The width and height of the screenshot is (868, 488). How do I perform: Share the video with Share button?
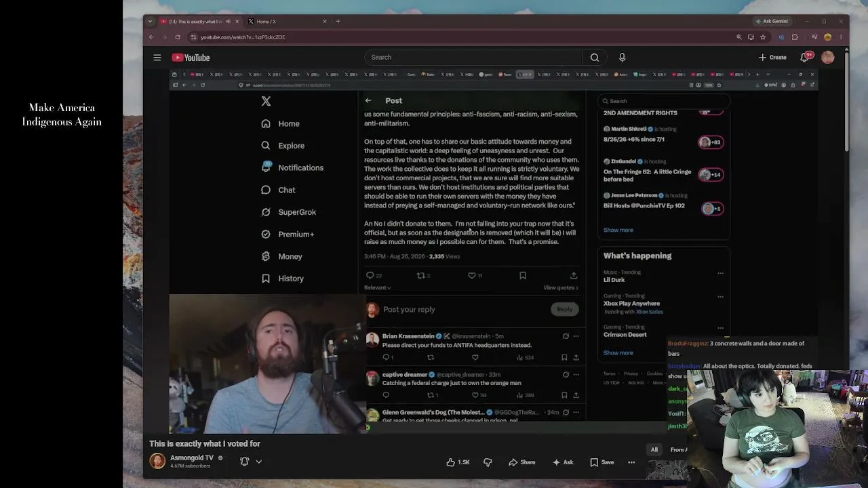(x=521, y=462)
